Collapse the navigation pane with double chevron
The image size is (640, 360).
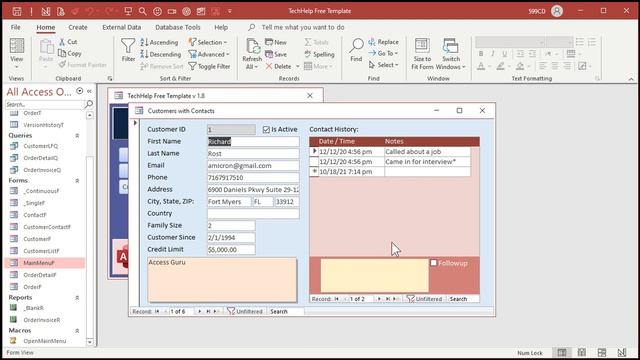[x=89, y=91]
